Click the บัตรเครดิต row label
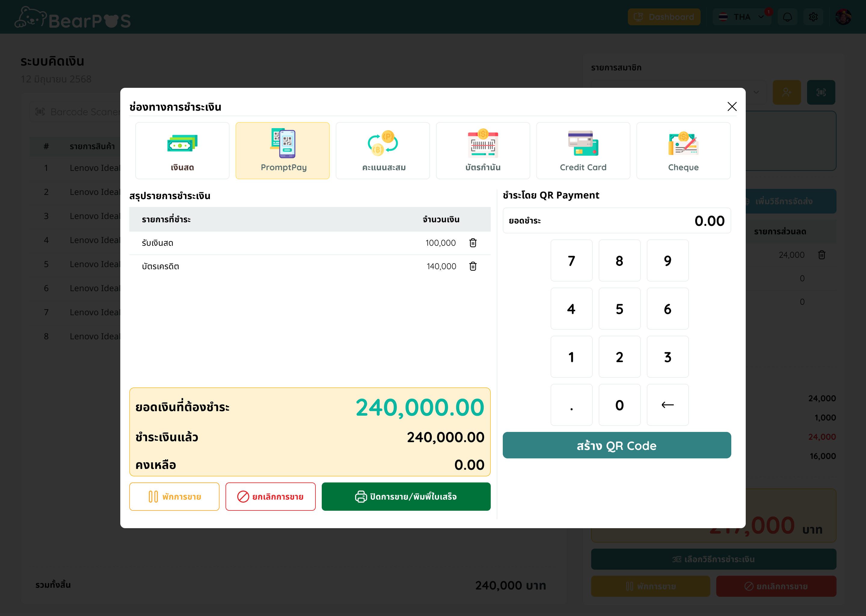Image resolution: width=866 pixels, height=616 pixels. coord(160,267)
